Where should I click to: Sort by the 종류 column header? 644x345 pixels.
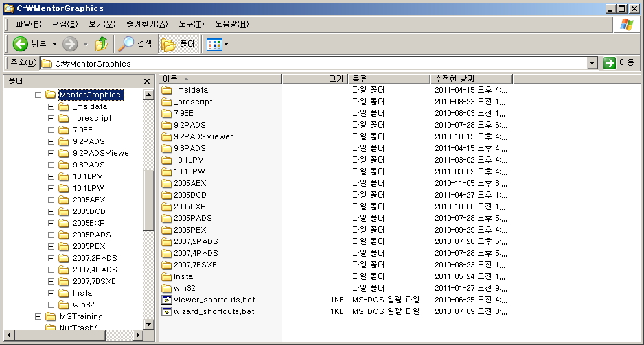[x=389, y=78]
